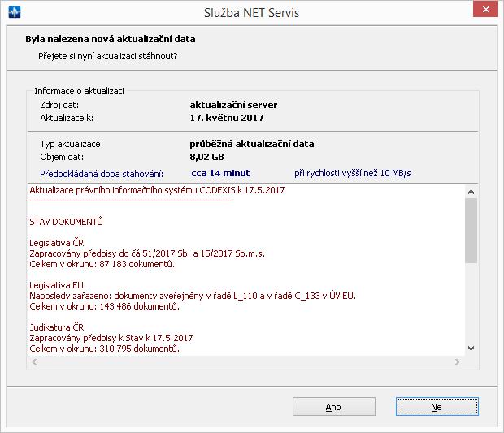The image size is (504, 433).
Task: Click 'Celkem v okruhu: 143 486 dokumentů.'
Action: (105, 306)
